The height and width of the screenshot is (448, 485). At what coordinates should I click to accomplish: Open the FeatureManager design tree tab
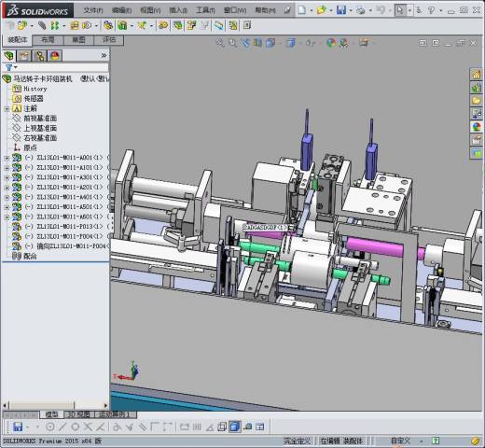click(9, 56)
